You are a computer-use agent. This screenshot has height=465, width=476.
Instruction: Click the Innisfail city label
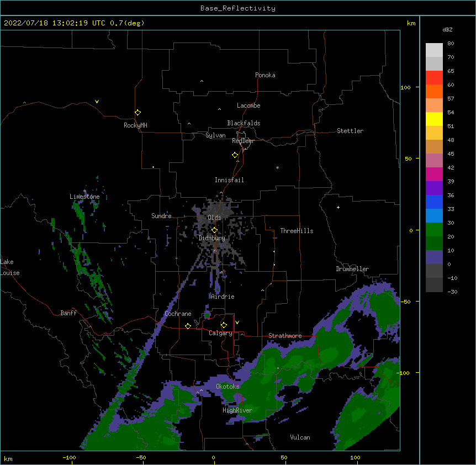pyautogui.click(x=229, y=180)
